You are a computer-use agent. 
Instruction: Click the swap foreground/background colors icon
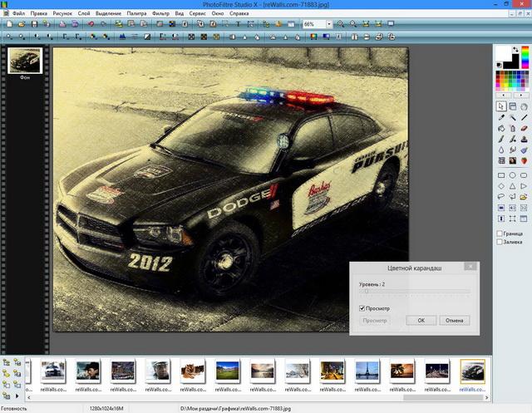click(515, 50)
